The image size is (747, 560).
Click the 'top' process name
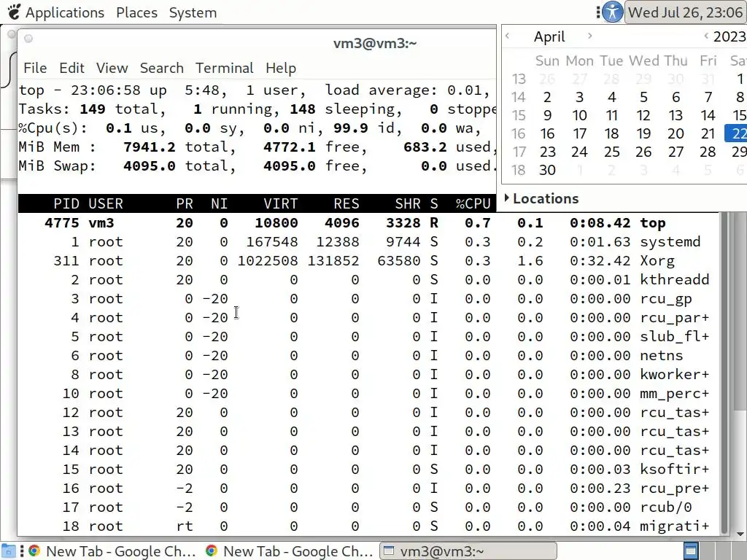coord(653,223)
